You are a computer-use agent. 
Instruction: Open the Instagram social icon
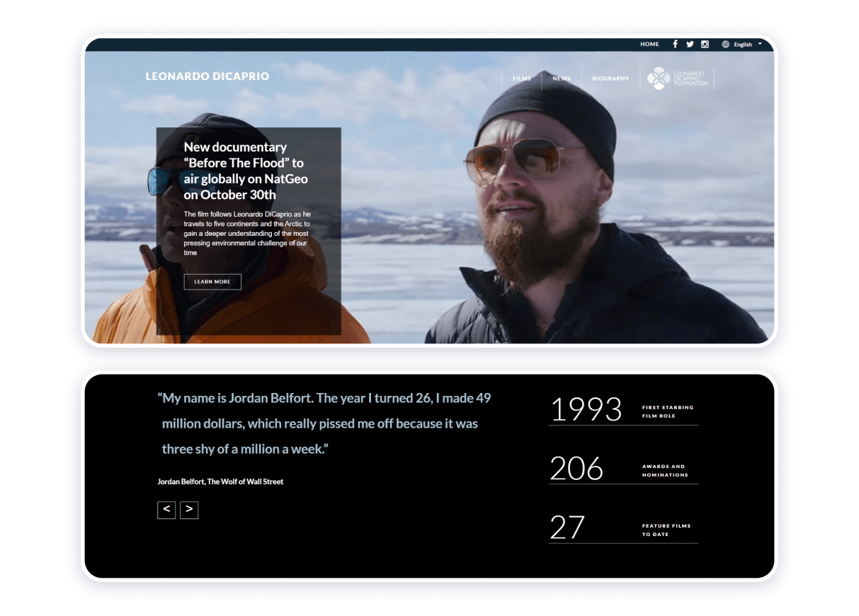tap(705, 44)
